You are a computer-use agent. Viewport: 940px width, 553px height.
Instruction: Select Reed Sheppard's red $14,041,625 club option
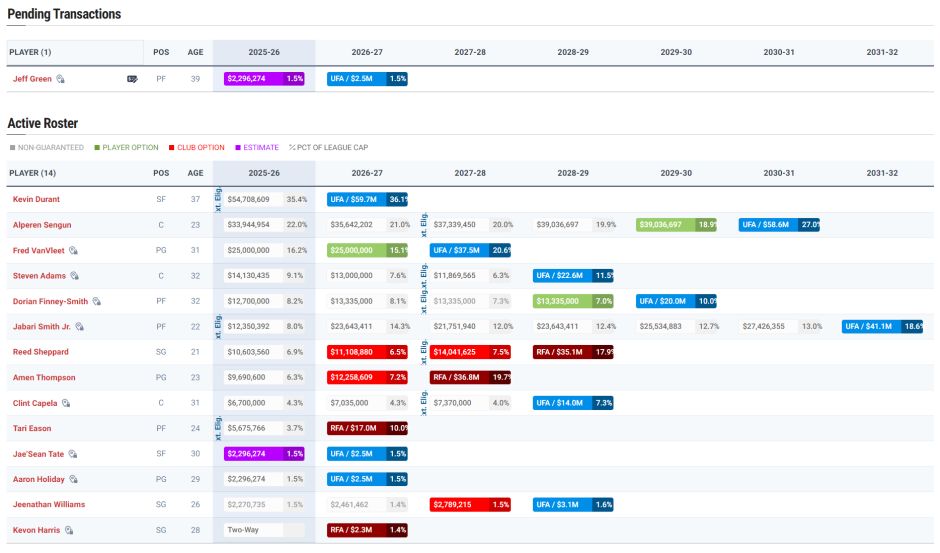[470, 352]
